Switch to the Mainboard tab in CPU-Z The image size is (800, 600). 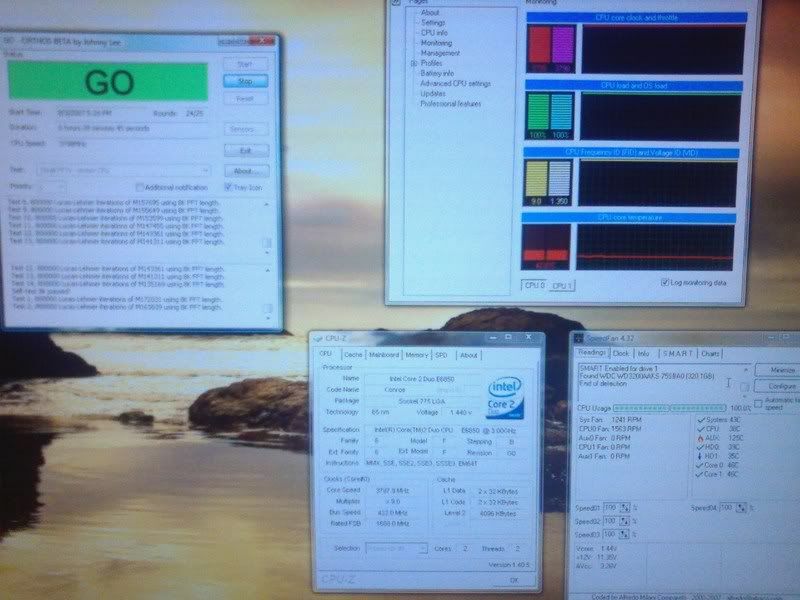coord(384,355)
